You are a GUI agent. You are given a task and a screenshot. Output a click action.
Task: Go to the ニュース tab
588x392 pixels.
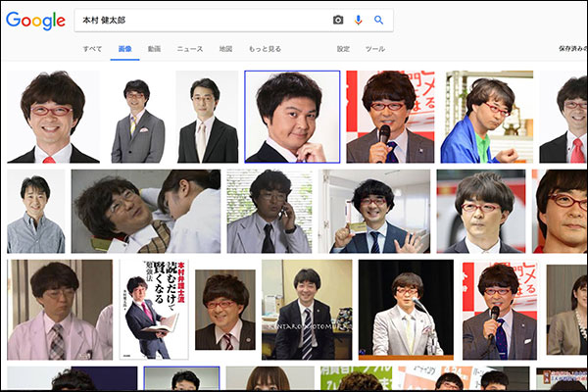(189, 48)
